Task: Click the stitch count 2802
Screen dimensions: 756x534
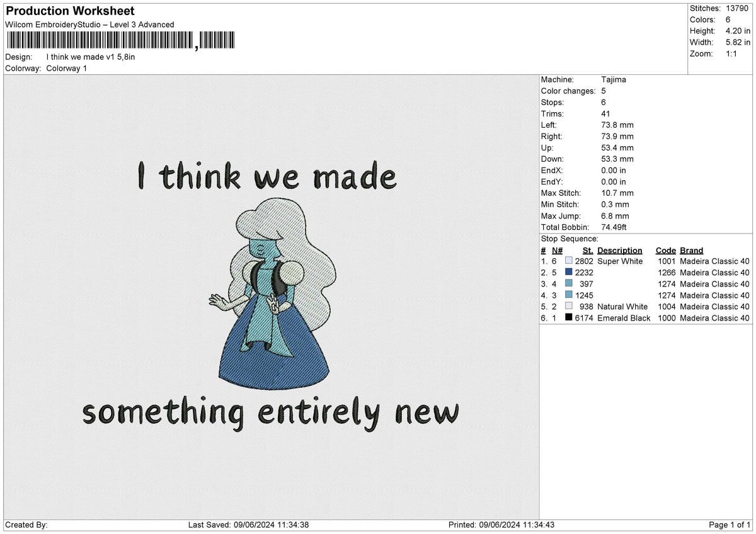Action: [584, 261]
